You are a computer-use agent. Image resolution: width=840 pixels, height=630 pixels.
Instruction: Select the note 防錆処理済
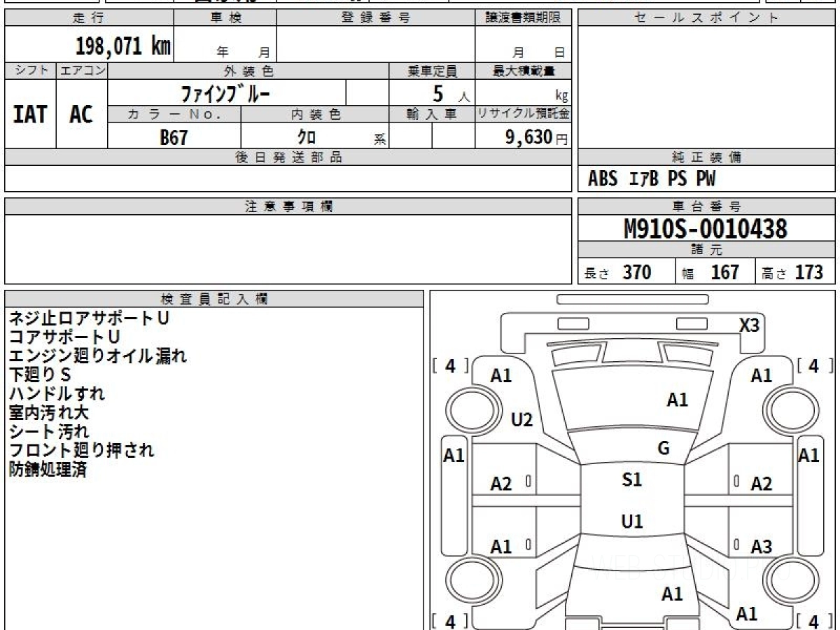(x=48, y=469)
